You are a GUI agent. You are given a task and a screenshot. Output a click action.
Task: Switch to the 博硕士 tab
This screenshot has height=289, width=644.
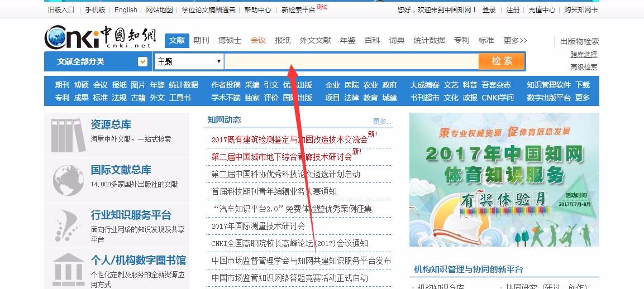point(230,40)
